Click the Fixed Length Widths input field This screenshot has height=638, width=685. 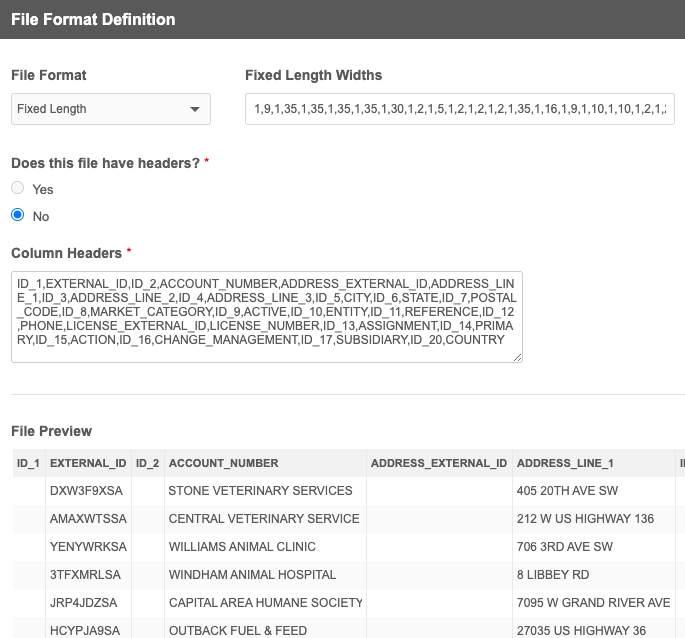460,109
